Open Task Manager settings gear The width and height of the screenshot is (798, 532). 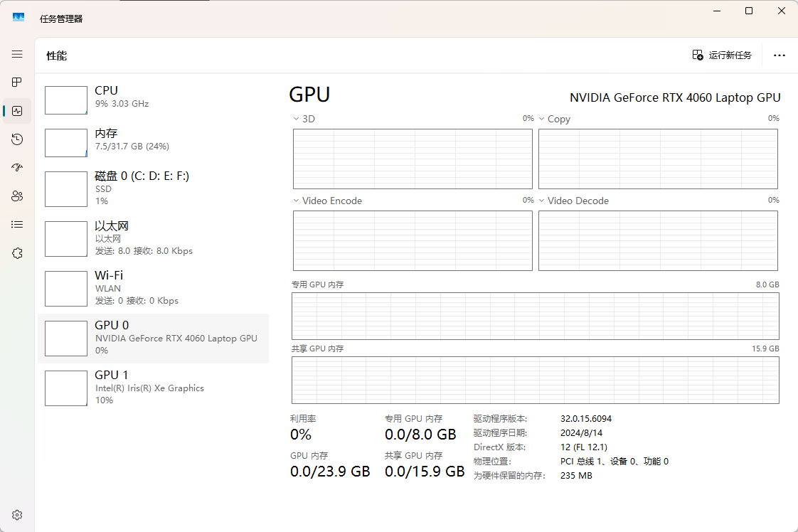click(x=17, y=514)
